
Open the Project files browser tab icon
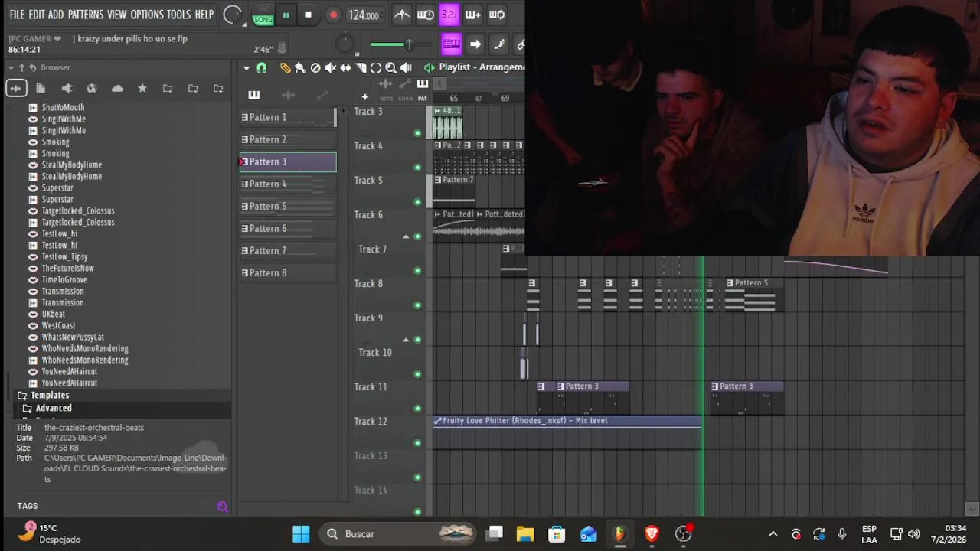click(41, 89)
